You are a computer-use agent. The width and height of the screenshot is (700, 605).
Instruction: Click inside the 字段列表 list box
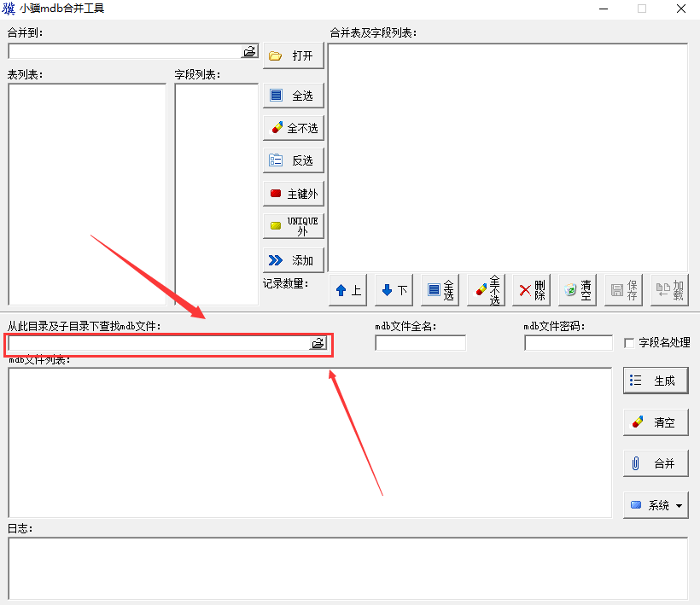tap(217, 194)
